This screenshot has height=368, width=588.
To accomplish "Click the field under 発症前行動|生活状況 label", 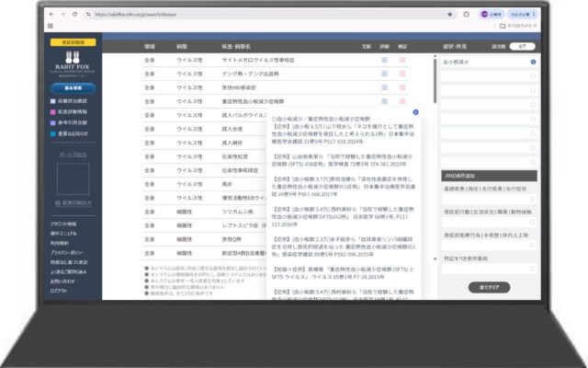I will (489, 223).
